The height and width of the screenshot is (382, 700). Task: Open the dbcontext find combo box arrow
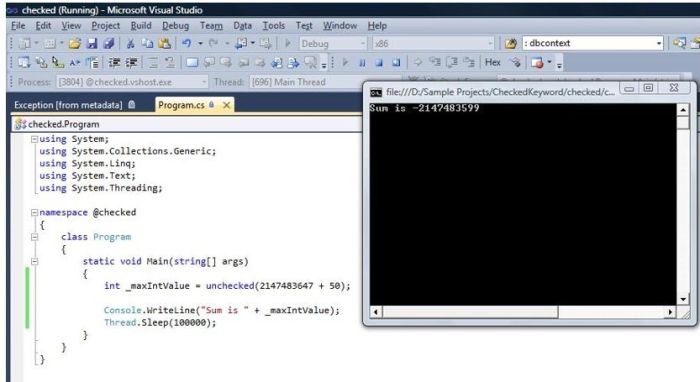point(659,43)
